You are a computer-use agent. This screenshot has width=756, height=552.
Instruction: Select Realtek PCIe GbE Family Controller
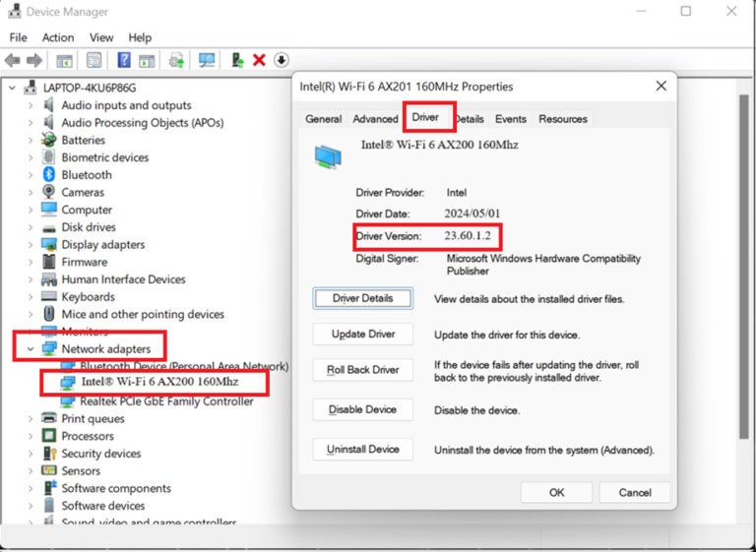(166, 401)
